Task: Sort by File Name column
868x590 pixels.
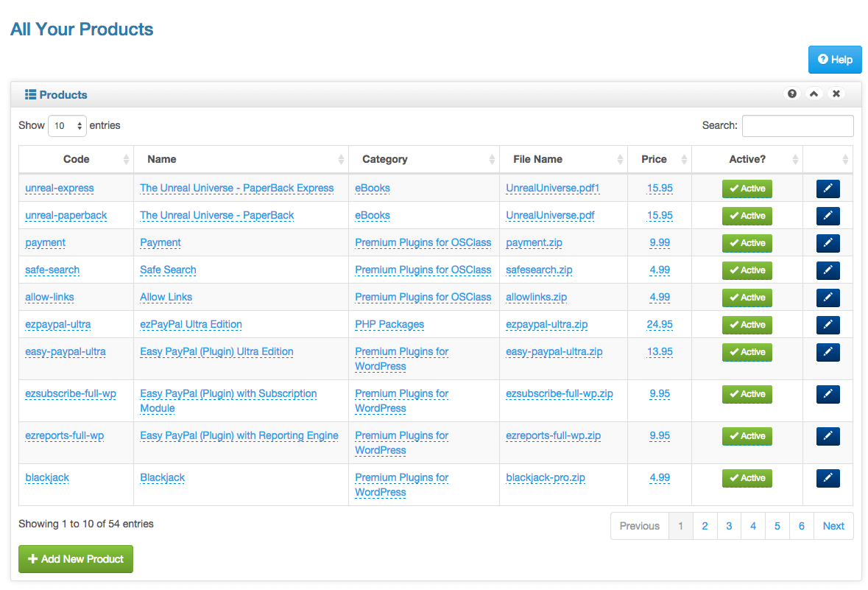Action: point(563,160)
